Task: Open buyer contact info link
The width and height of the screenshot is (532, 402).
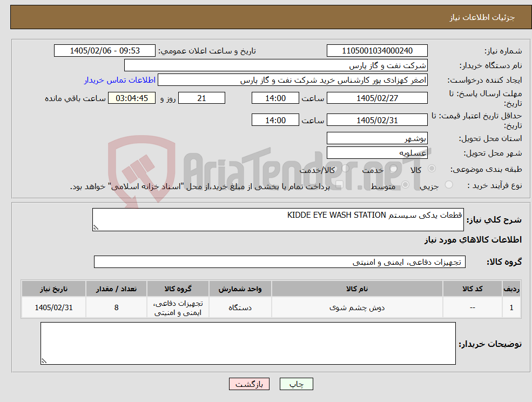Action: coord(120,80)
